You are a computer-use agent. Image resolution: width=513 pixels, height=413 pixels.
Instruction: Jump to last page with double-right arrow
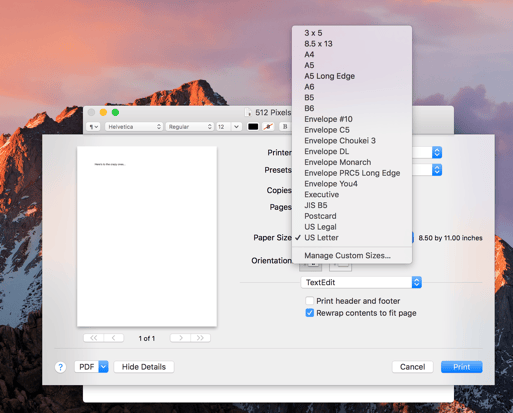pos(200,338)
